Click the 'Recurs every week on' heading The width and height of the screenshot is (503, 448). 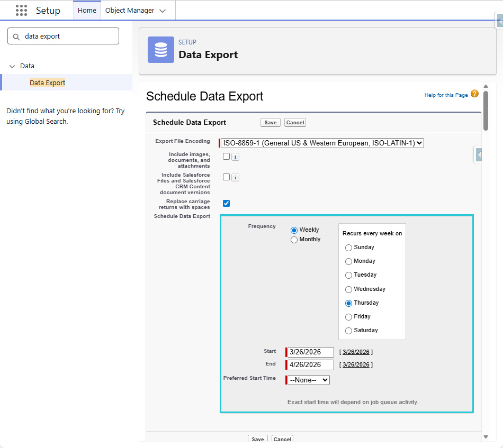coord(372,233)
